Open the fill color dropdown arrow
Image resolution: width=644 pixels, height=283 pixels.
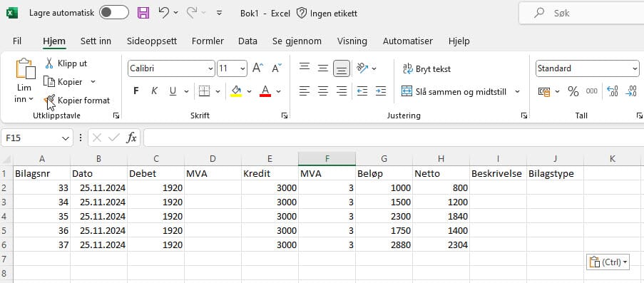tap(249, 91)
